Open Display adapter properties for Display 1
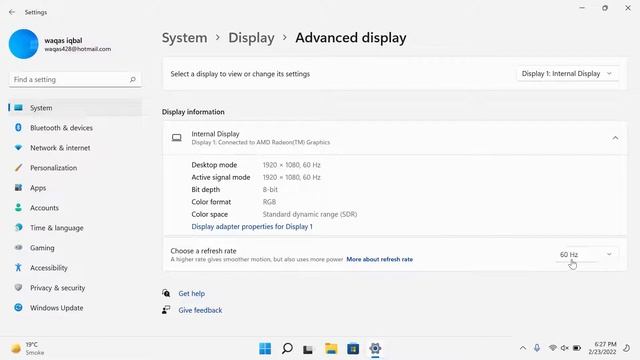 [252, 227]
